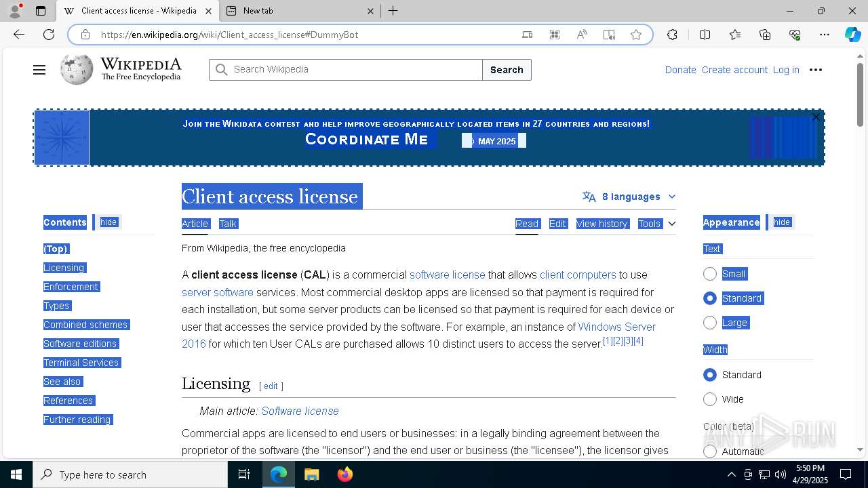Open the Tab actions menu icon
868x488 pixels.
click(x=41, y=11)
